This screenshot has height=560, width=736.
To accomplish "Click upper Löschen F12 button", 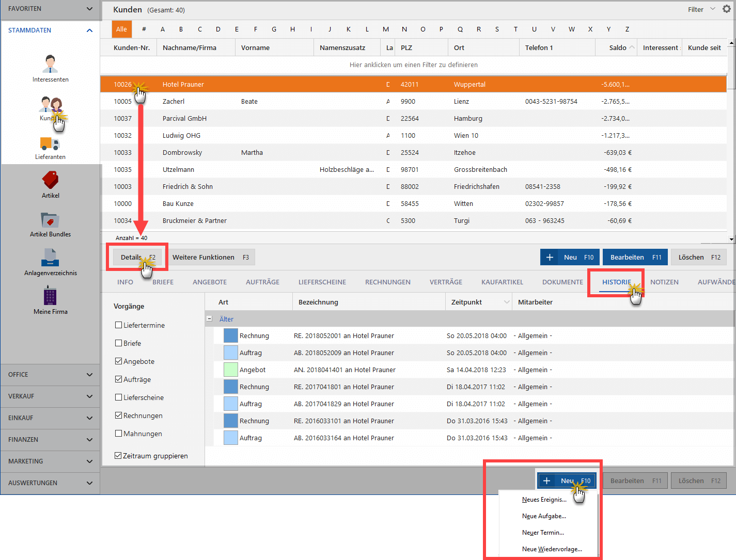I will click(699, 257).
